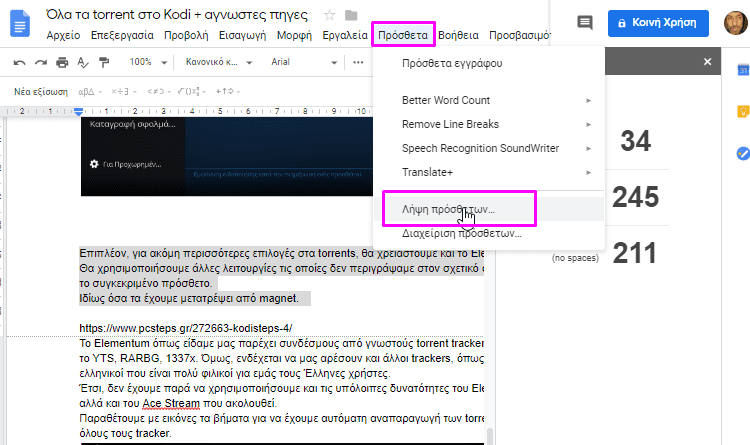
Task: Star the document title
Action: click(x=329, y=15)
